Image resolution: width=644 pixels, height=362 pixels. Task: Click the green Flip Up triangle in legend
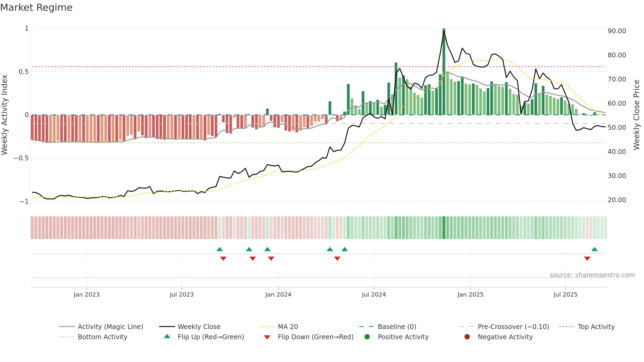pyautogui.click(x=167, y=336)
